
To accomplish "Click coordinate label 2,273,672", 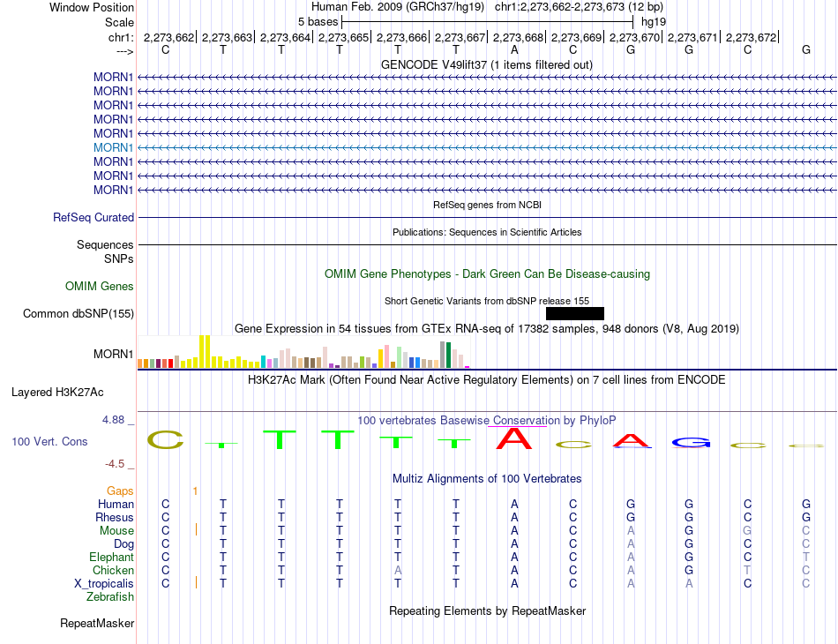I will (x=752, y=38).
